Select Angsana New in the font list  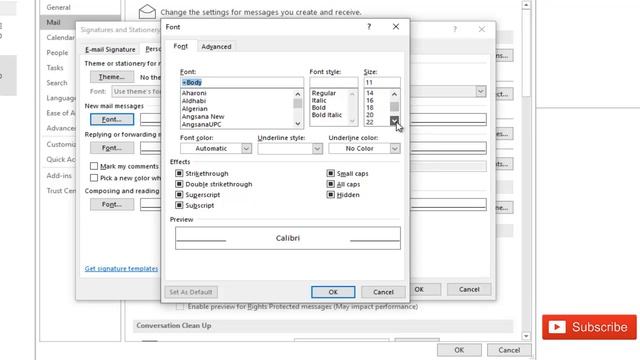(x=203, y=116)
